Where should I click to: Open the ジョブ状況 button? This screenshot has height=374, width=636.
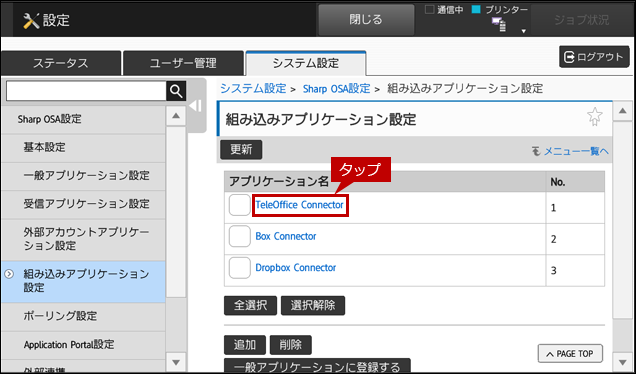581,20
